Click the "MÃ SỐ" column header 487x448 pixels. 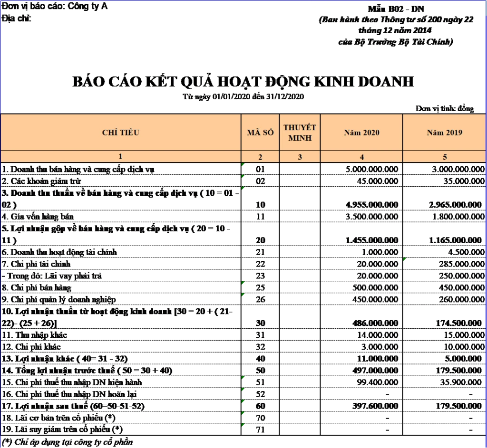pos(260,133)
